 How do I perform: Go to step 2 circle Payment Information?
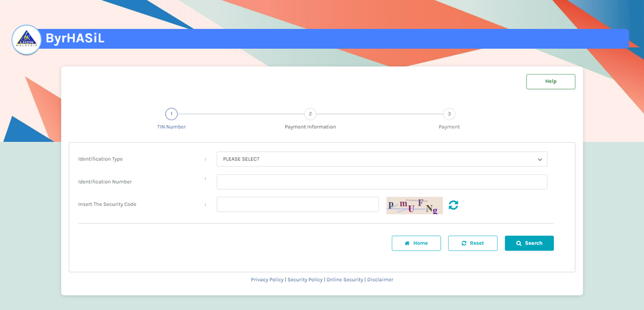(x=310, y=114)
